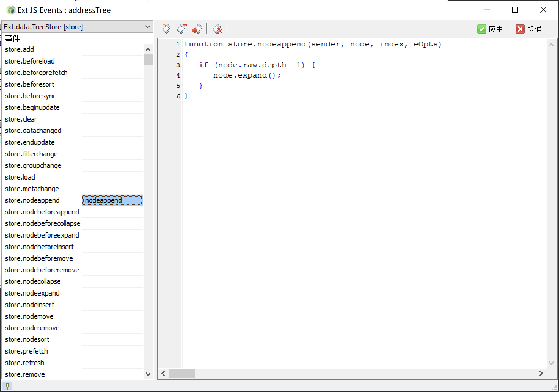Select the store.nodebeforeexpand event
The height and width of the screenshot is (392, 559).
point(42,235)
